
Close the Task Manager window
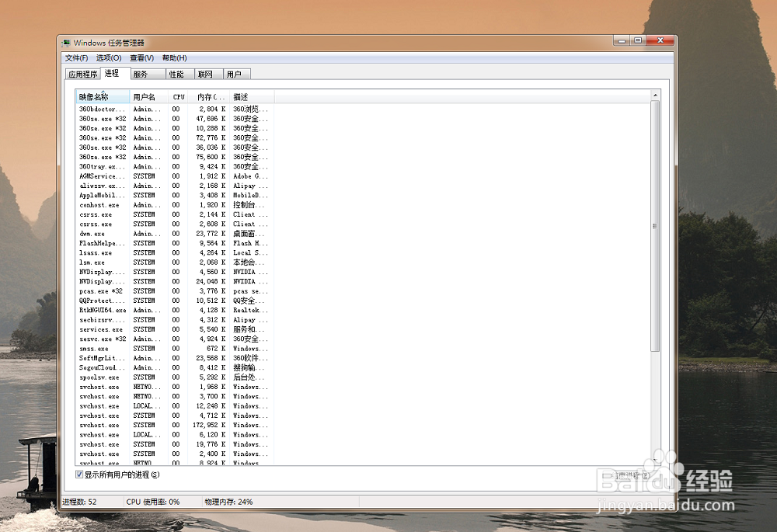tap(660, 40)
